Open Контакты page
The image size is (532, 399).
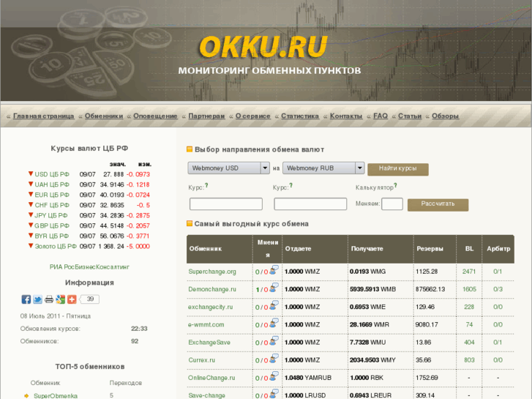[346, 116]
